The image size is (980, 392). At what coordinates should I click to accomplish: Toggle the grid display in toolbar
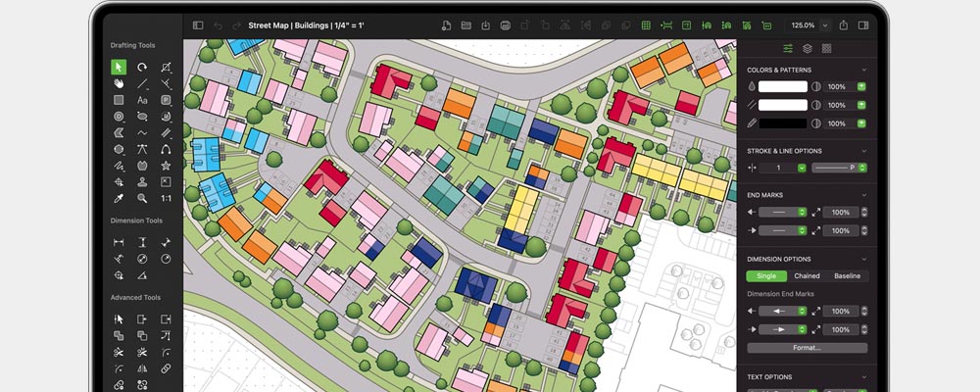pos(646,24)
